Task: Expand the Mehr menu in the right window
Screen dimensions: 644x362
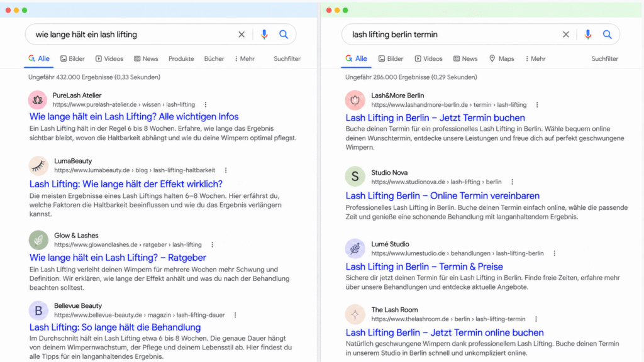Action: coord(536,58)
